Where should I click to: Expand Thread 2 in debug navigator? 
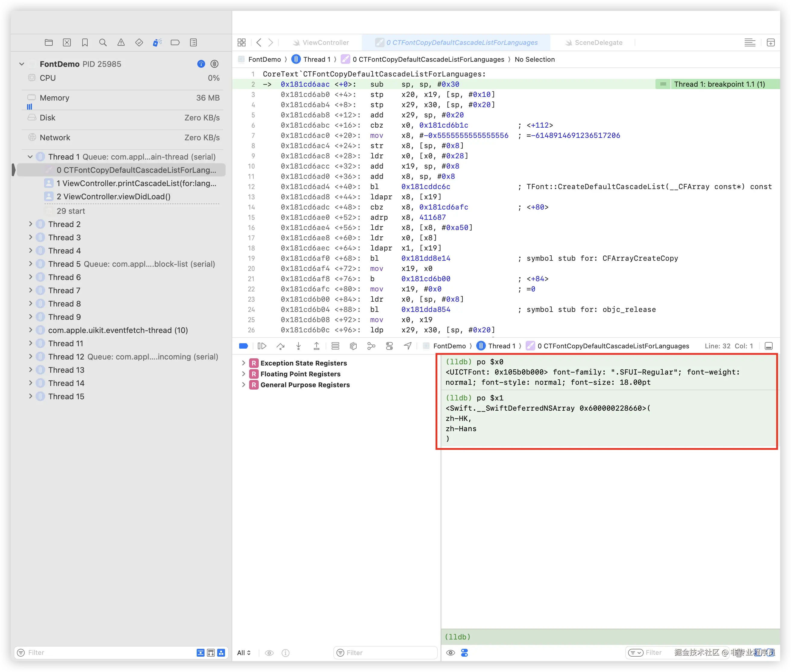pyautogui.click(x=30, y=224)
